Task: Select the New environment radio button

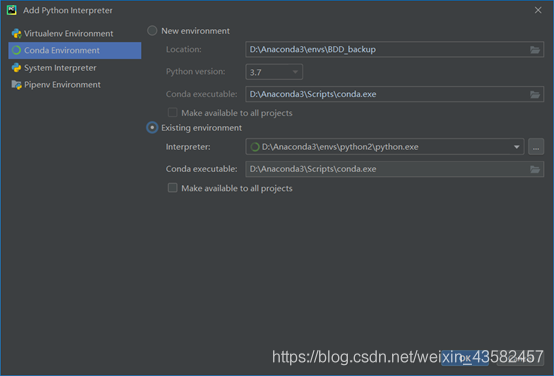Action: click(152, 31)
